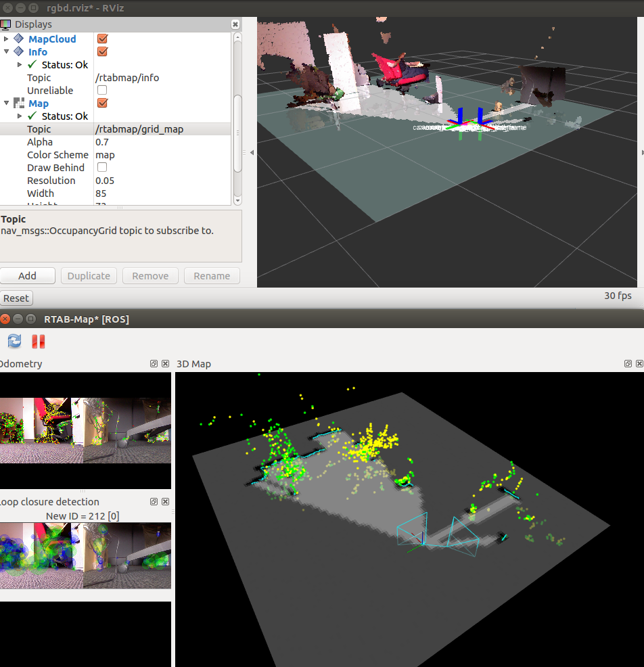Viewport: 644px width, 667px height.
Task: Collapse the Map display tree item
Action: coord(7,103)
